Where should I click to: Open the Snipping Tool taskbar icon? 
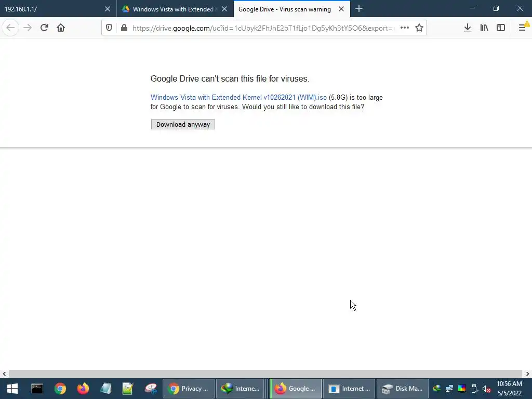151,389
